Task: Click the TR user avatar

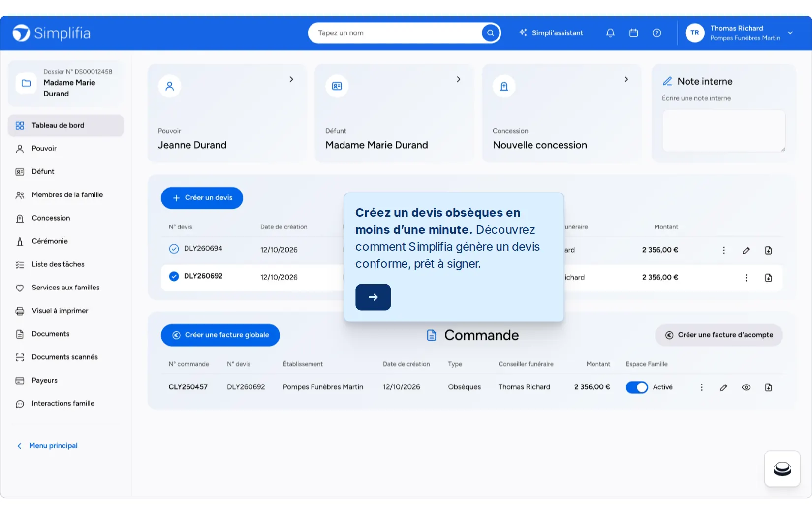Action: click(694, 33)
